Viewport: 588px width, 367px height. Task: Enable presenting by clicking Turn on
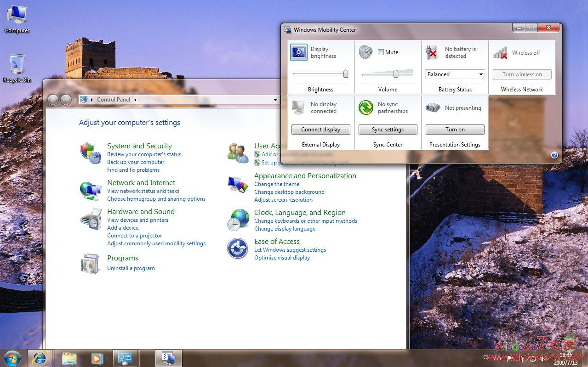[x=454, y=129]
